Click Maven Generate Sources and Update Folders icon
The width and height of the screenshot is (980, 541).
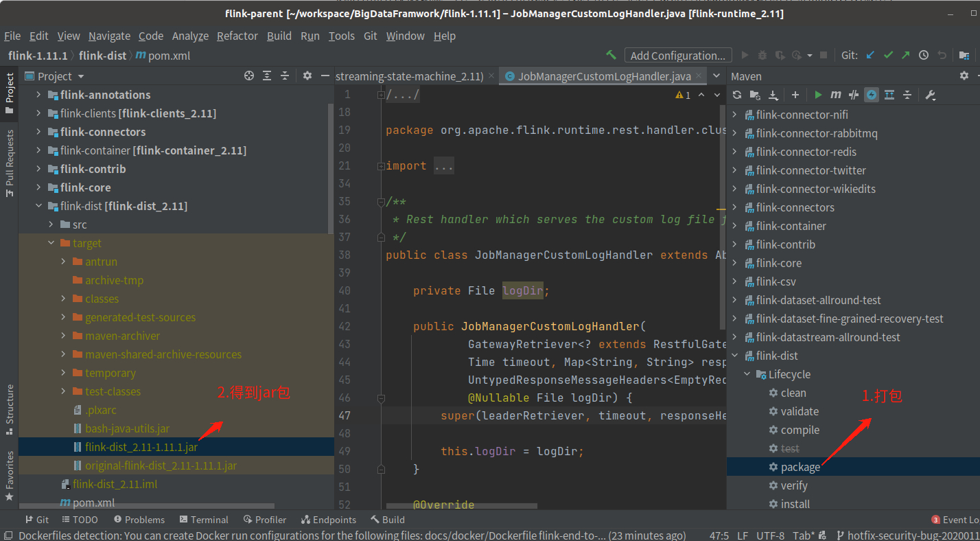point(755,95)
